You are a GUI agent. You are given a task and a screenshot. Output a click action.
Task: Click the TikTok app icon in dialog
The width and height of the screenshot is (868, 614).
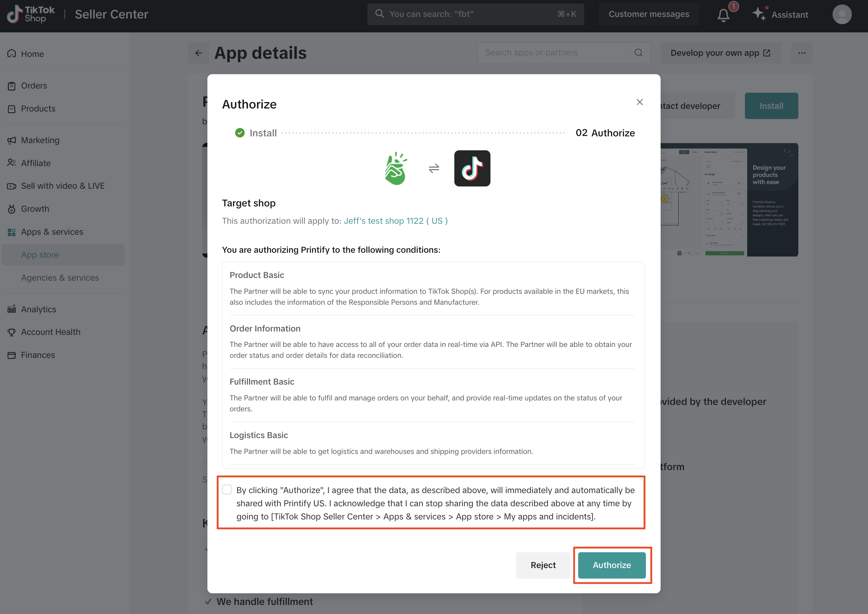tap(472, 168)
